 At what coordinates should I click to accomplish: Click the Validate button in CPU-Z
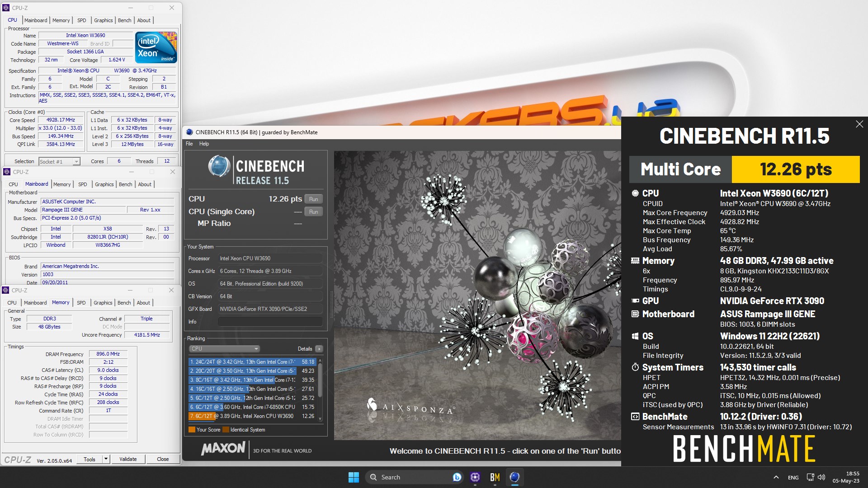click(x=128, y=459)
